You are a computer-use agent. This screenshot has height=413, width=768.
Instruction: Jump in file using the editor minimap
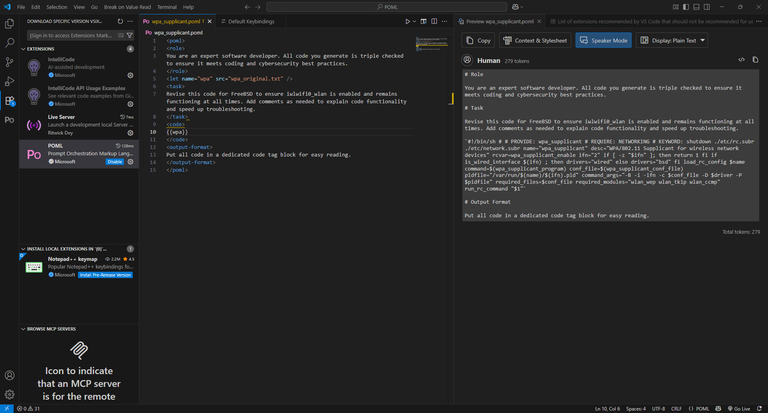(x=432, y=44)
